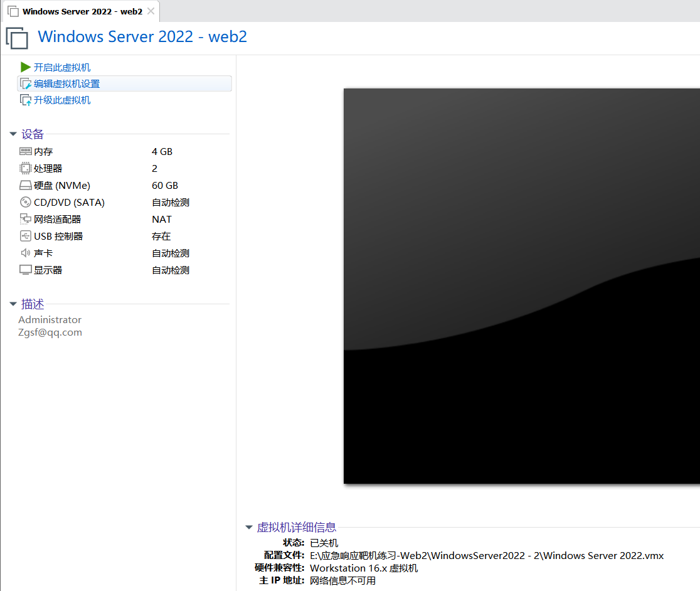This screenshot has height=591, width=700.
Task: Click the USB controller icon
Action: coord(26,236)
